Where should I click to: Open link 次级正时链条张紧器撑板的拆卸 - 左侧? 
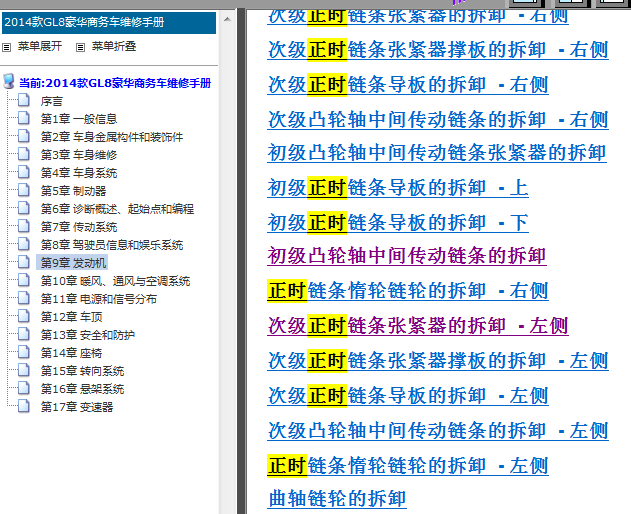point(438,361)
